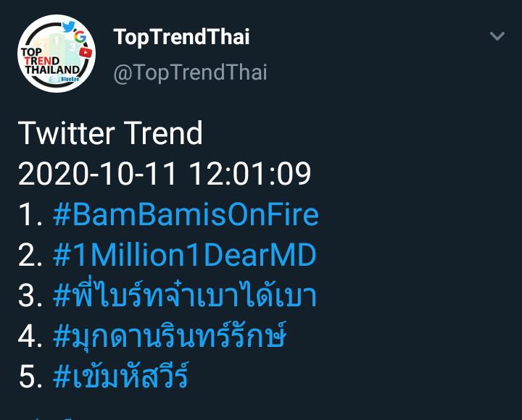522x420 pixels.
Task: Open the tweet options chevron menu
Action: point(497,37)
